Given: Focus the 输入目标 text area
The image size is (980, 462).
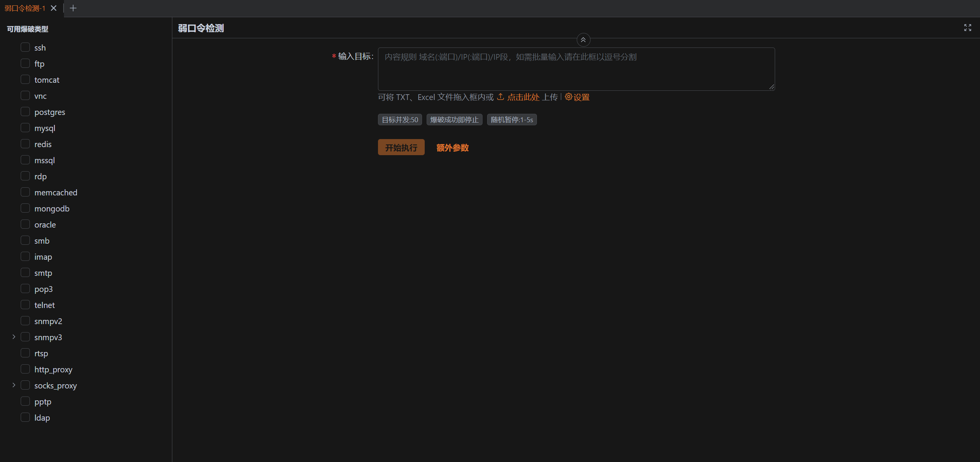Looking at the screenshot, I should point(576,69).
